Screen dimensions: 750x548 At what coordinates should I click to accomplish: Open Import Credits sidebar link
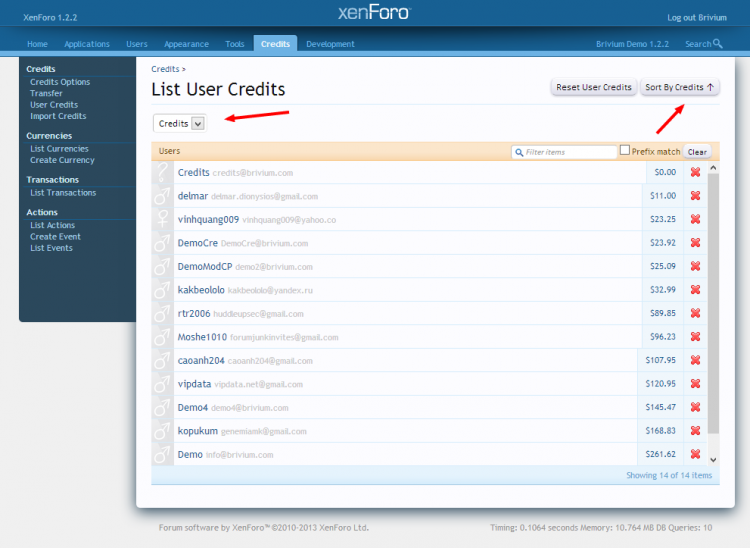click(x=58, y=116)
